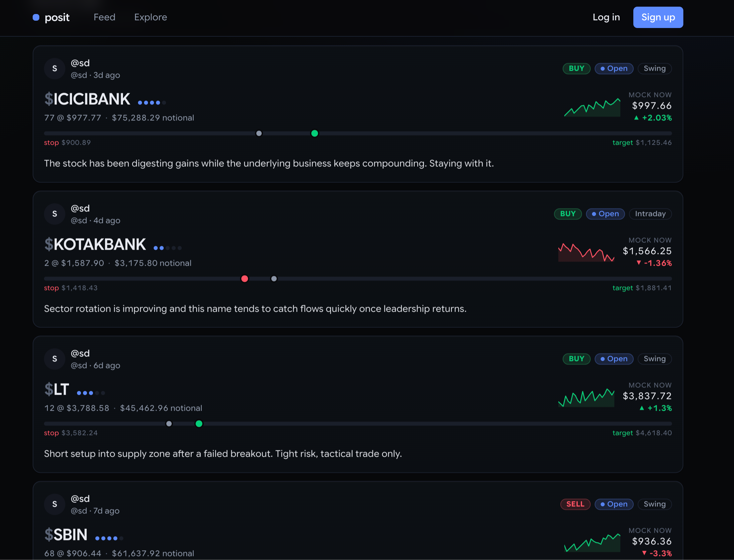The image size is (734, 560).
Task: Click the avatar on the ICICIBANK post
Action: (x=55, y=69)
